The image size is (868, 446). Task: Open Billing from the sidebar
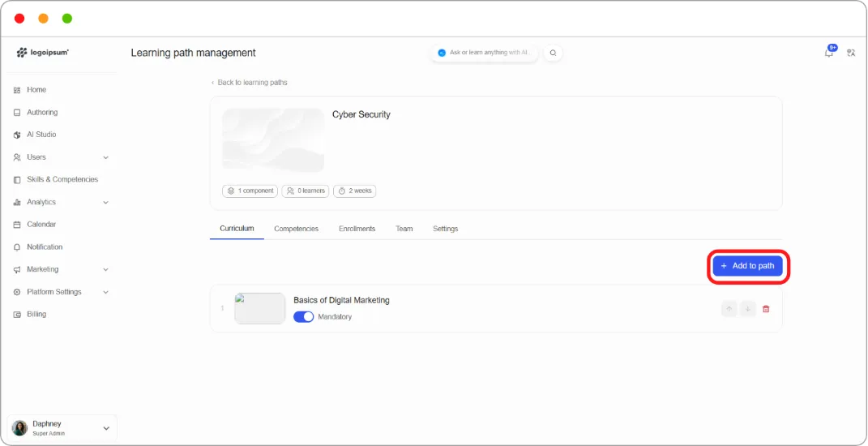click(x=36, y=314)
